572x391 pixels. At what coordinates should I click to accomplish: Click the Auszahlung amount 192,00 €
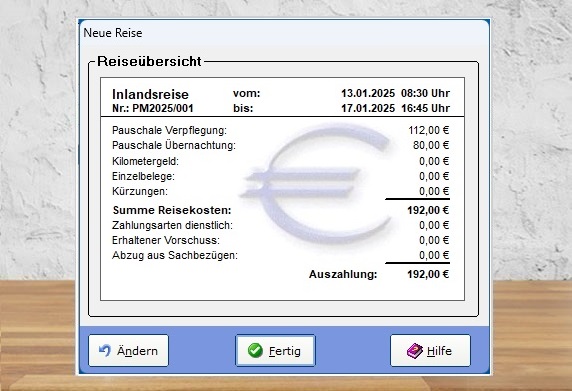click(428, 274)
